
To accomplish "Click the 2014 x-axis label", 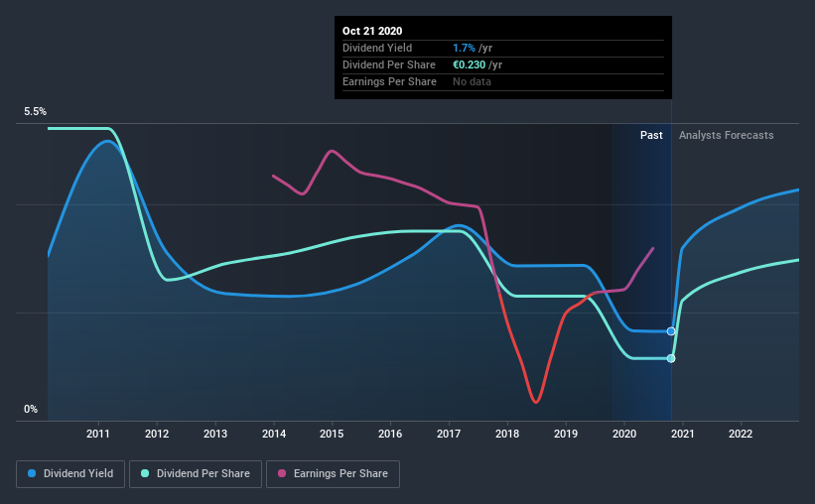I will [x=274, y=434].
